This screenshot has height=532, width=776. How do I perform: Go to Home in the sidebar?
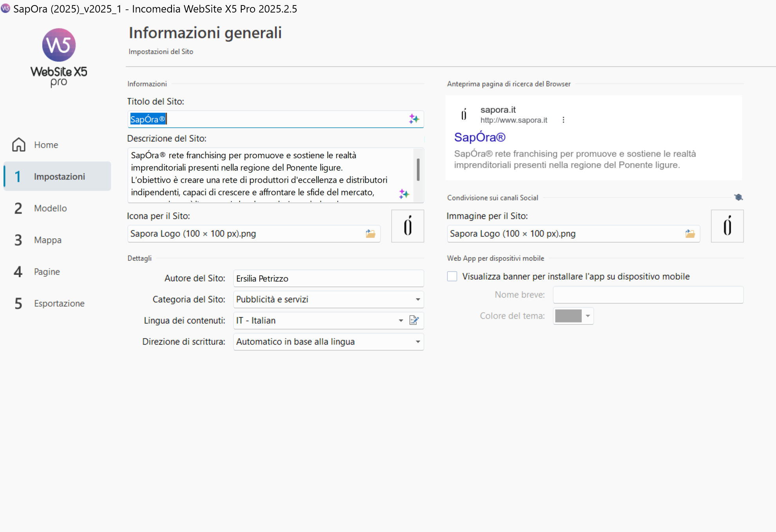point(57,144)
